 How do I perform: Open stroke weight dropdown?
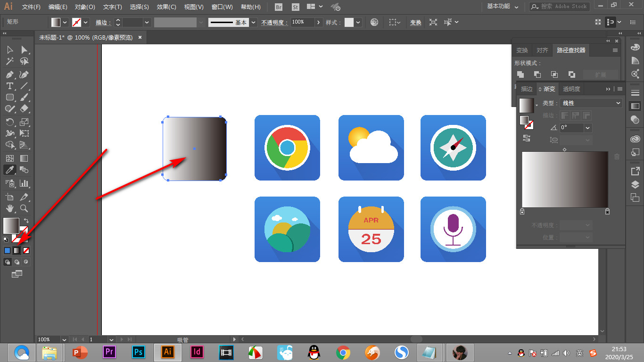[x=147, y=22]
